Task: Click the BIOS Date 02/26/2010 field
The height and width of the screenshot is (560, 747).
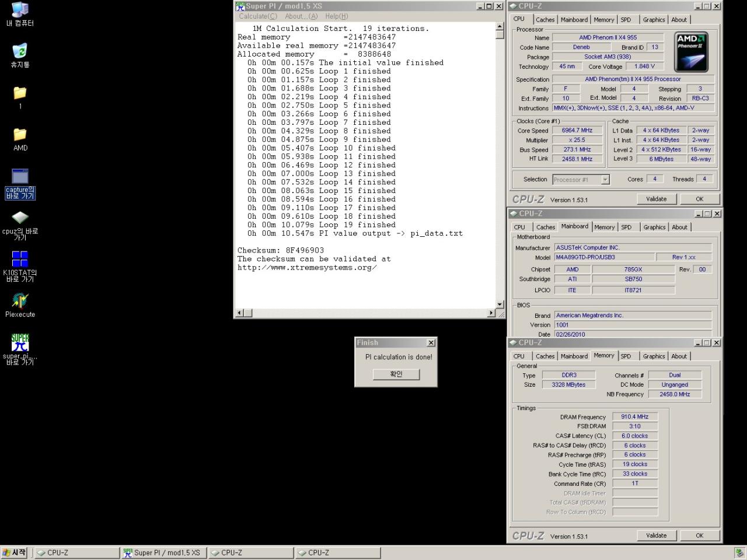Action: (633, 334)
